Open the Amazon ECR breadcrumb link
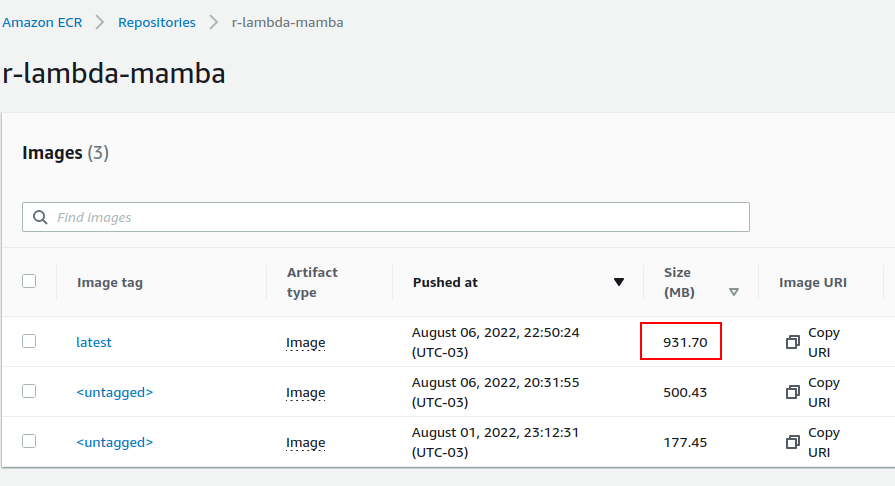Viewport: 895px width, 486px height. (42, 22)
